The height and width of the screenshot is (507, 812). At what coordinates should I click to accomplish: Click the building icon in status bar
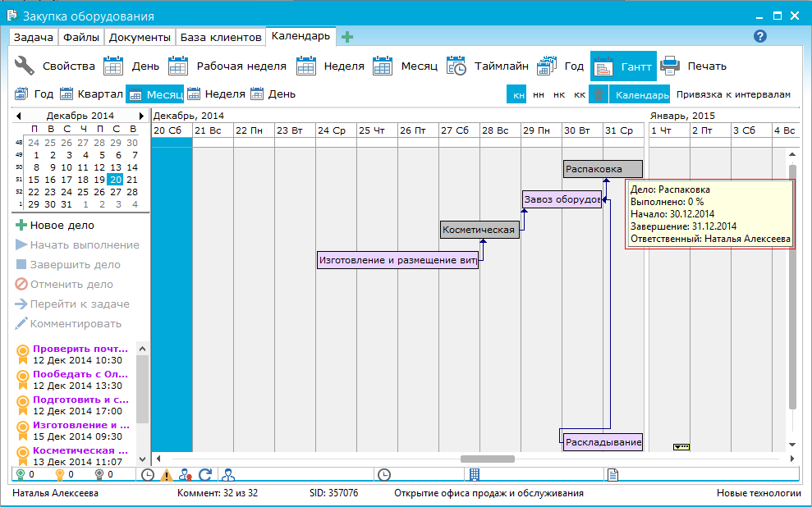click(475, 474)
